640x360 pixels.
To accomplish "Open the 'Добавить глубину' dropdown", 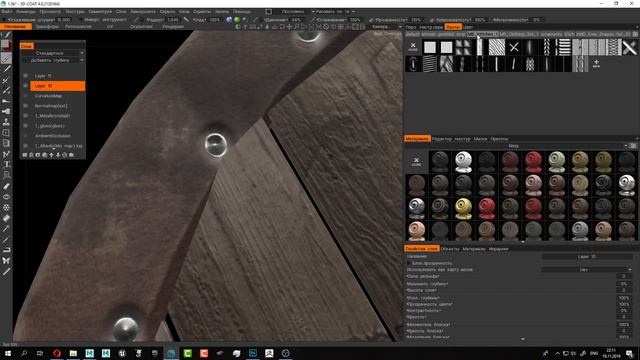I will 52,60.
